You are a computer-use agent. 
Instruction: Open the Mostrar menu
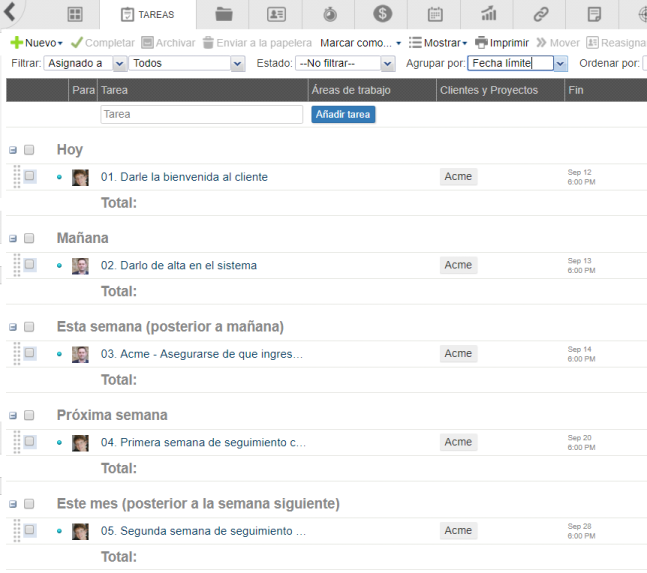point(438,43)
